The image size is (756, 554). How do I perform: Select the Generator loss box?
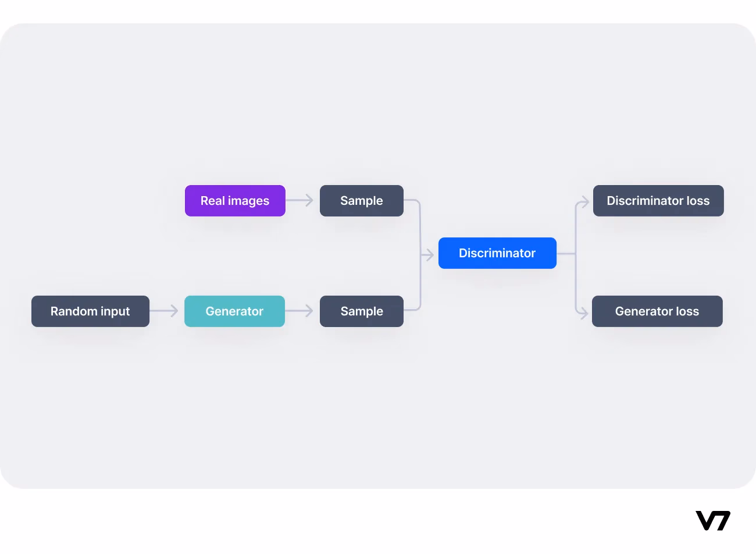[x=657, y=311]
